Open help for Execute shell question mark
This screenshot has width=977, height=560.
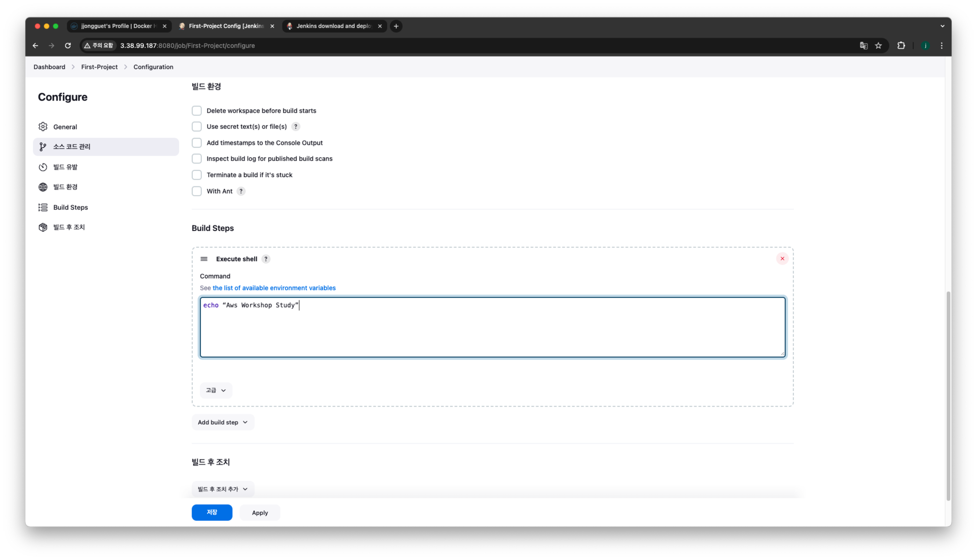266,259
